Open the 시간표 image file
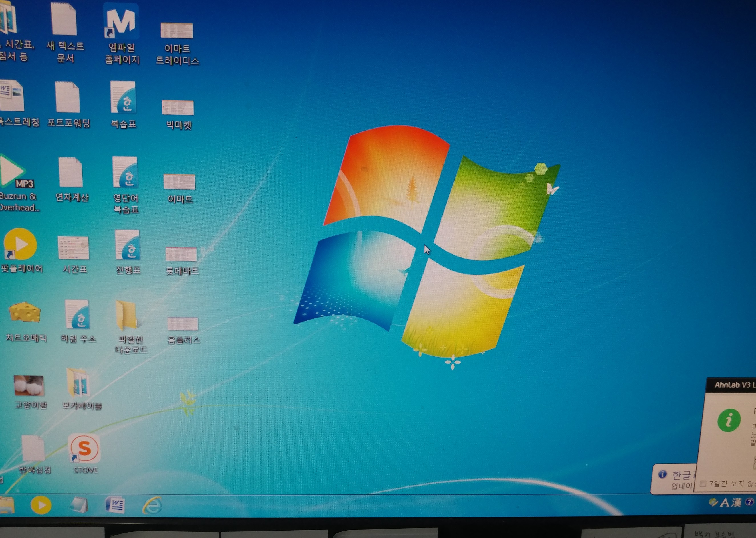Viewport: 756px width, 538px height. (73, 248)
